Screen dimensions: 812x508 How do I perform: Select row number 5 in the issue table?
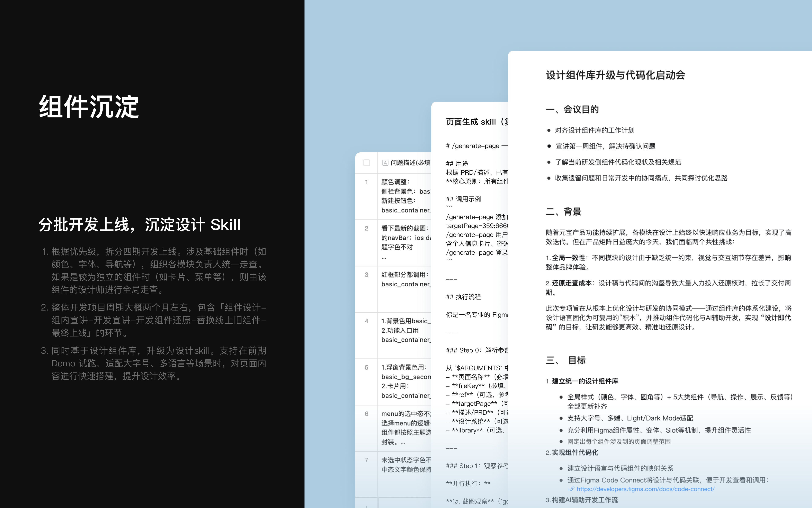(366, 367)
